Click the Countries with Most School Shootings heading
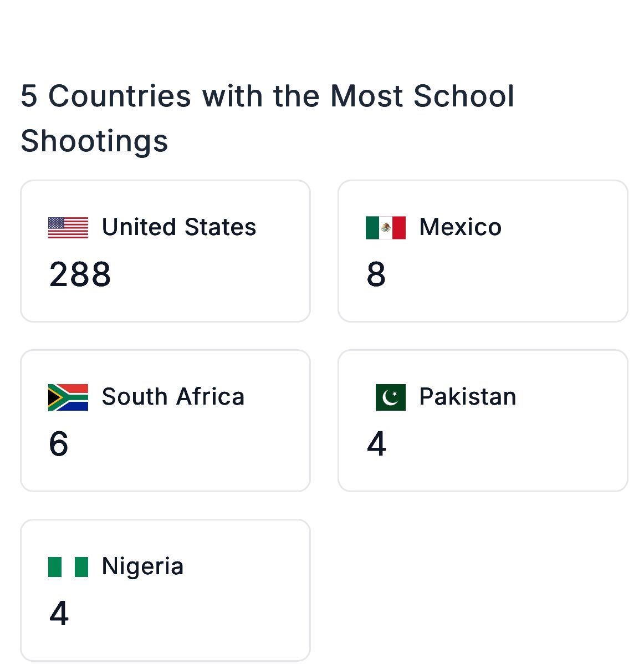This screenshot has height=664, width=644. tap(268, 118)
